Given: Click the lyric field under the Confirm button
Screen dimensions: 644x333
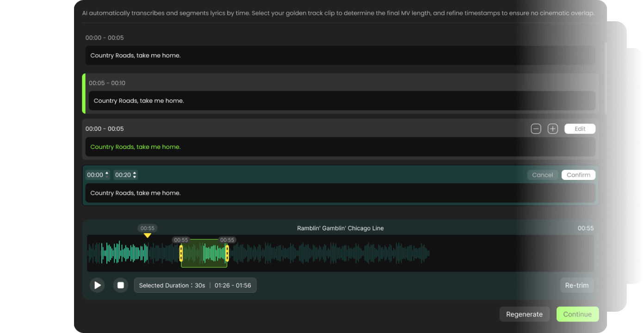Looking at the screenshot, I should [341, 193].
